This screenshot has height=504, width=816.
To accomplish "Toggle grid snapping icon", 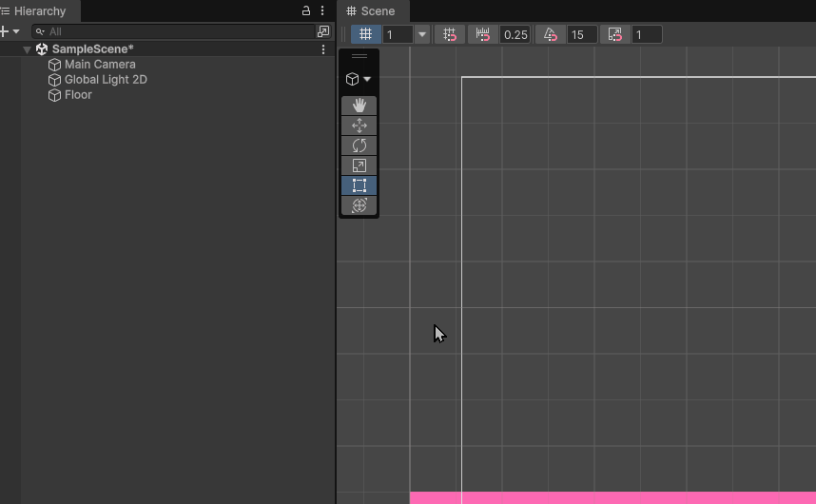I will tap(450, 35).
